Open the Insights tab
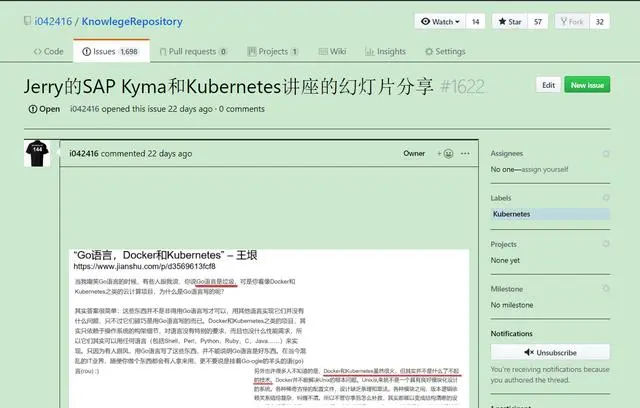 click(385, 51)
